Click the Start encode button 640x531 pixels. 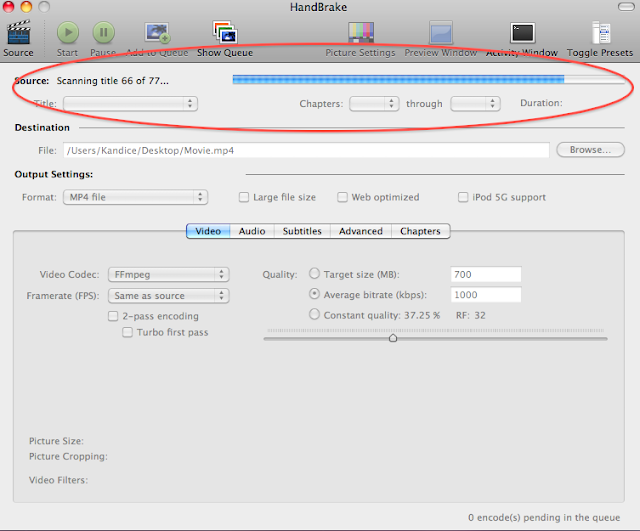(68, 33)
